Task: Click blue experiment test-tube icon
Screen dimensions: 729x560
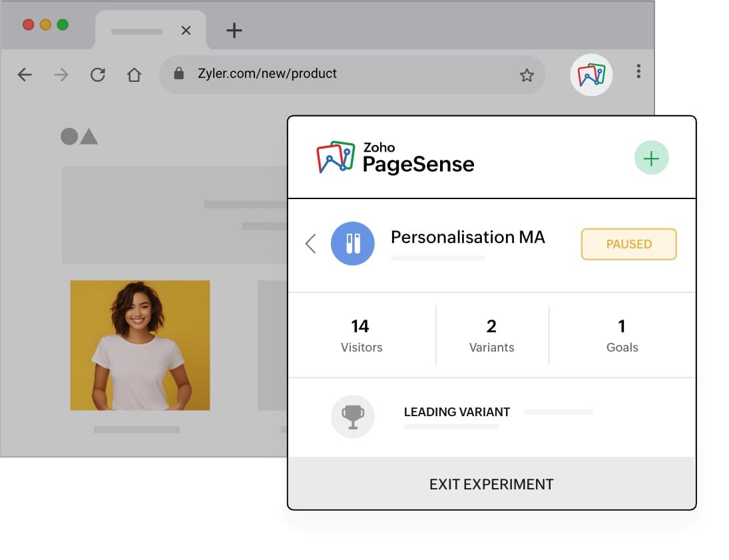Action: 352,243
